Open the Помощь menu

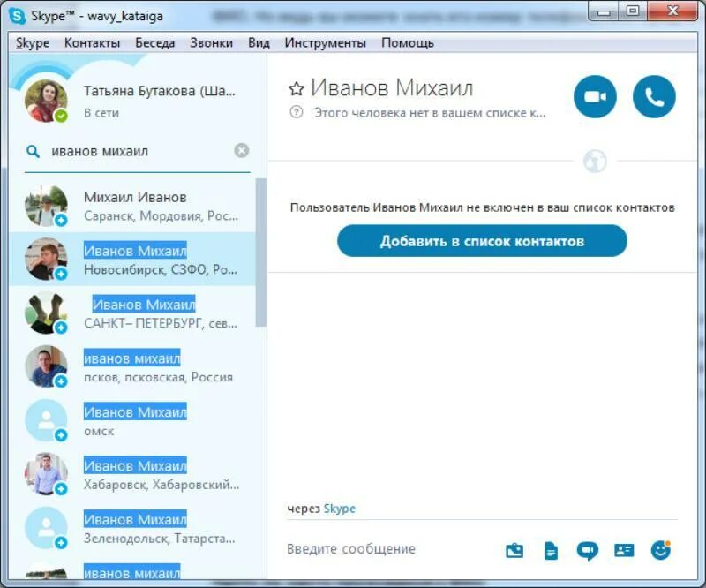408,43
